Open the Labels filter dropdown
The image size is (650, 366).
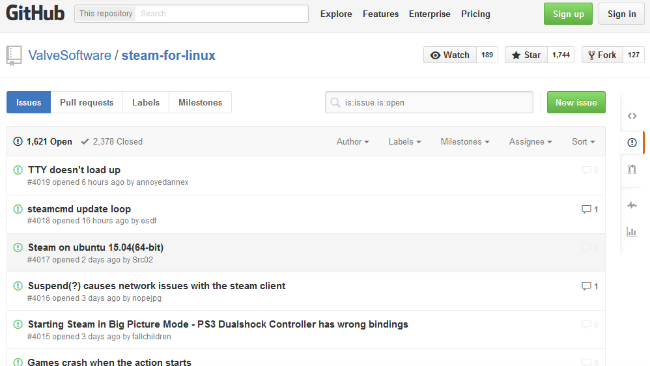click(405, 142)
